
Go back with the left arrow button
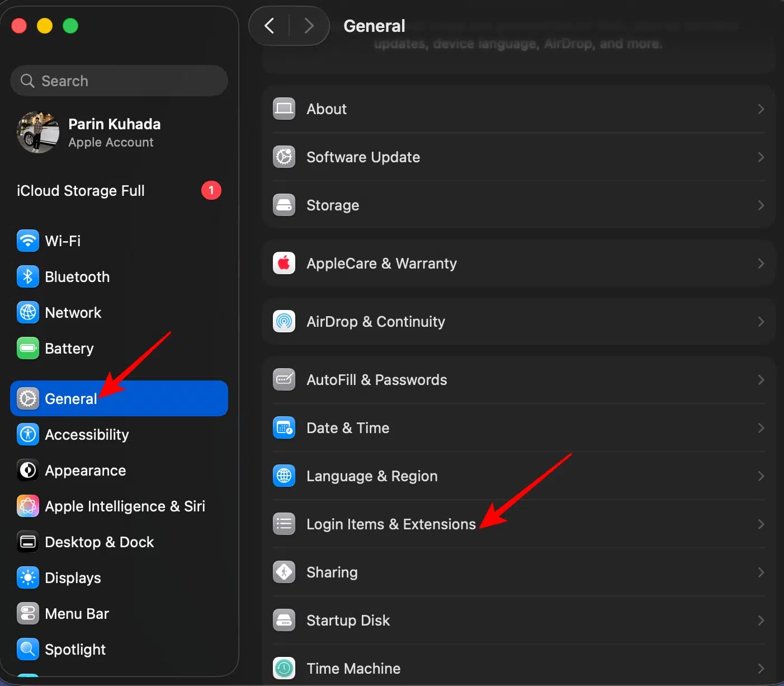[270, 26]
